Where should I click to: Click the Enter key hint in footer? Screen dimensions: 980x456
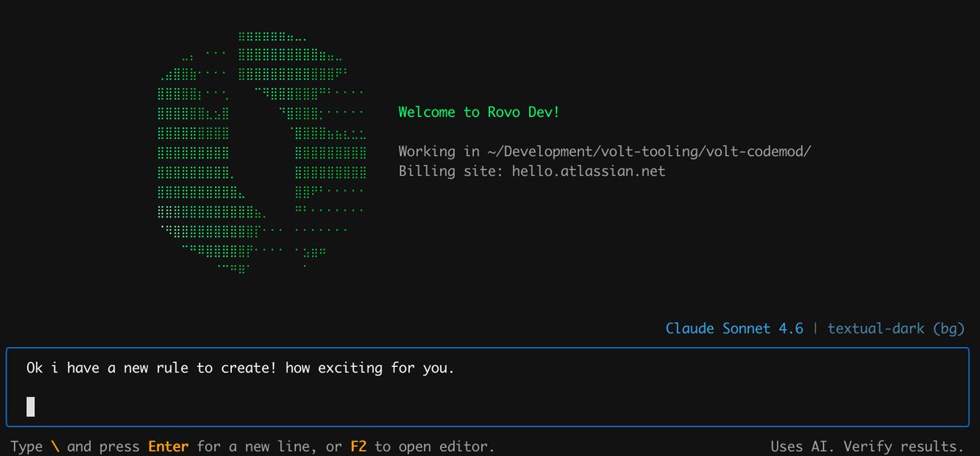(168, 447)
